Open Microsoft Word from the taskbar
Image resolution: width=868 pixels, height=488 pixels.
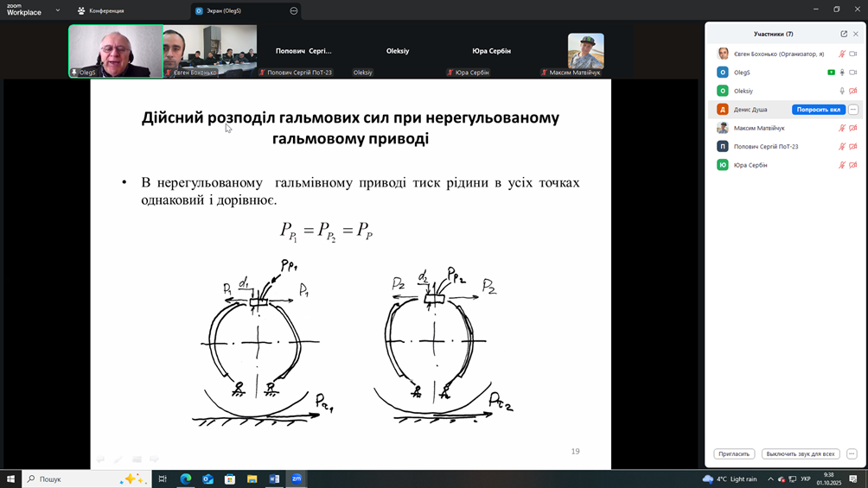pos(274,478)
